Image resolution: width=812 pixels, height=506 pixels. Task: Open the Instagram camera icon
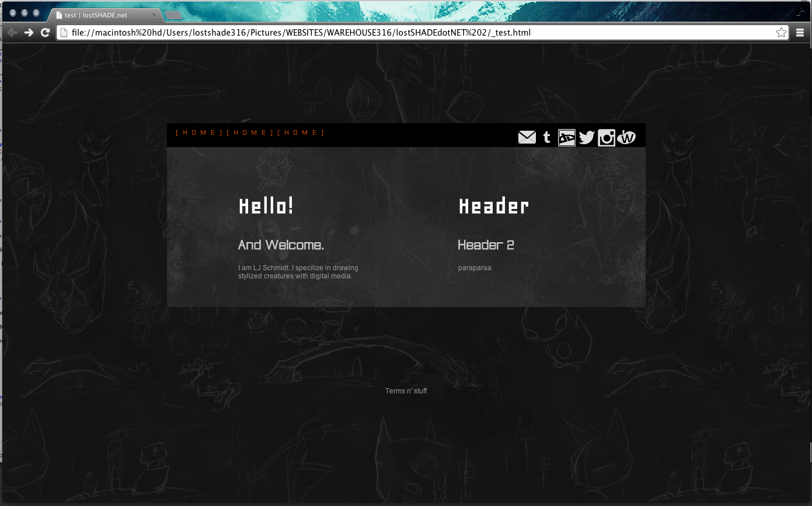click(607, 137)
